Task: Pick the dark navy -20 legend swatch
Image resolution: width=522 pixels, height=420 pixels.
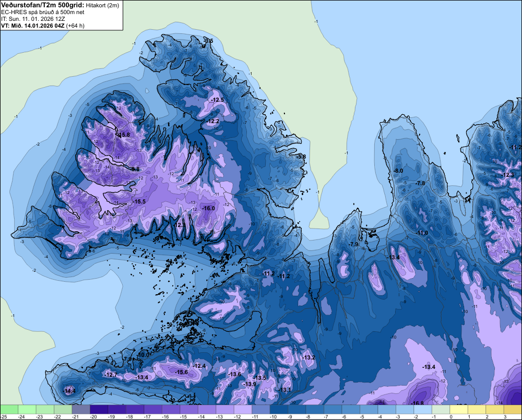Action: 99,409
